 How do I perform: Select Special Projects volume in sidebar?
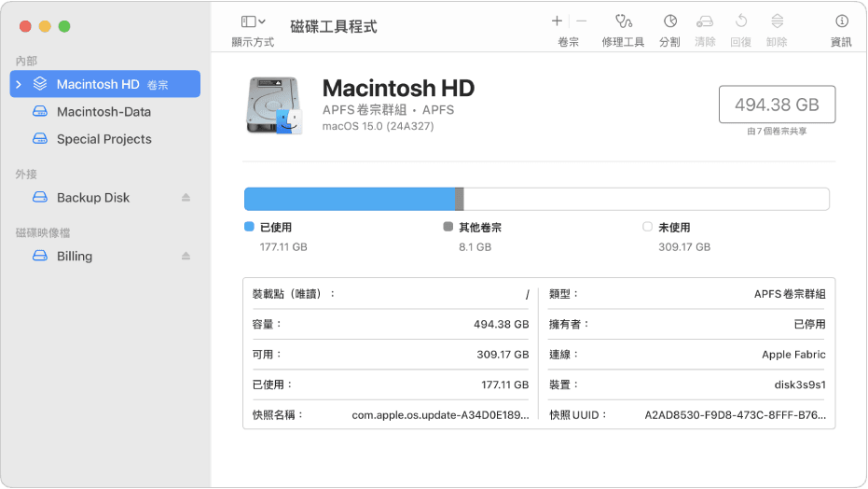pos(105,139)
